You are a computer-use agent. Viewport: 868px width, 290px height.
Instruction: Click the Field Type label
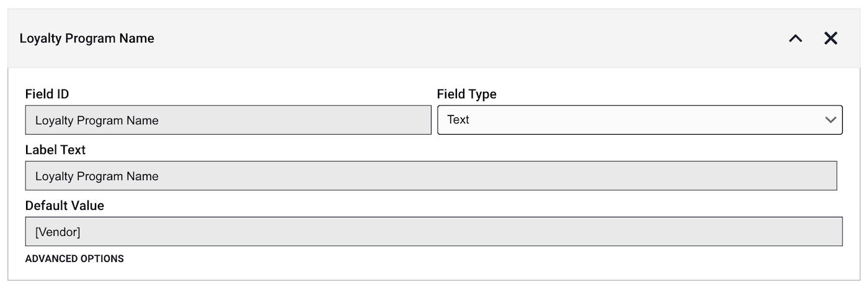click(467, 94)
